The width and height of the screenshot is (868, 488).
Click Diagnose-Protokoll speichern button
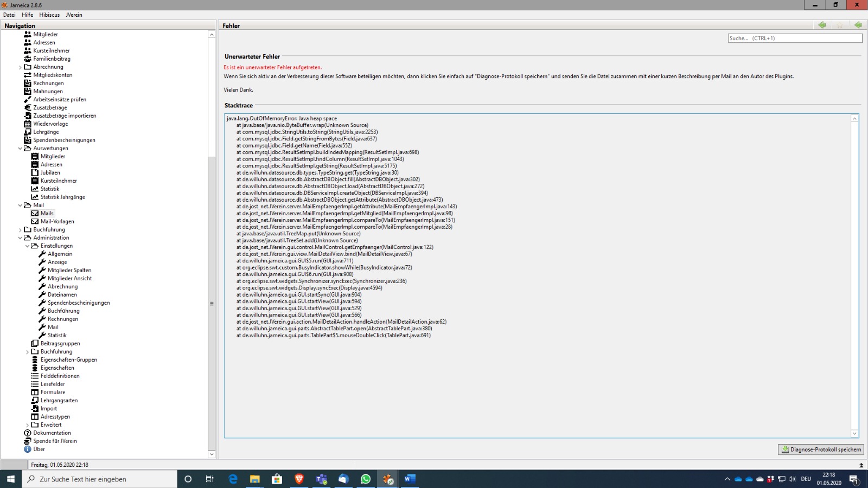tap(821, 450)
